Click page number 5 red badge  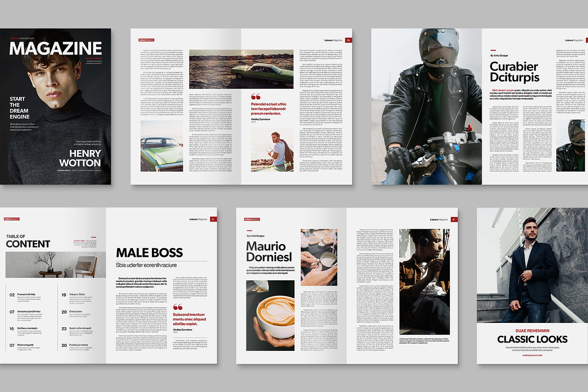tap(213, 219)
